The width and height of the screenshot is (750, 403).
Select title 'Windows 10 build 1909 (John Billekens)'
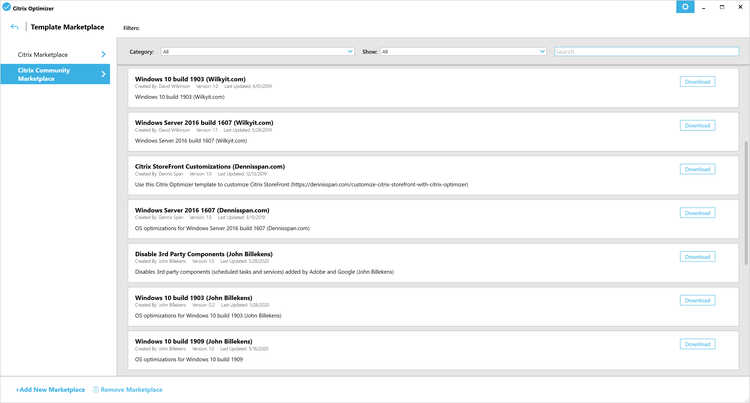pyautogui.click(x=194, y=341)
